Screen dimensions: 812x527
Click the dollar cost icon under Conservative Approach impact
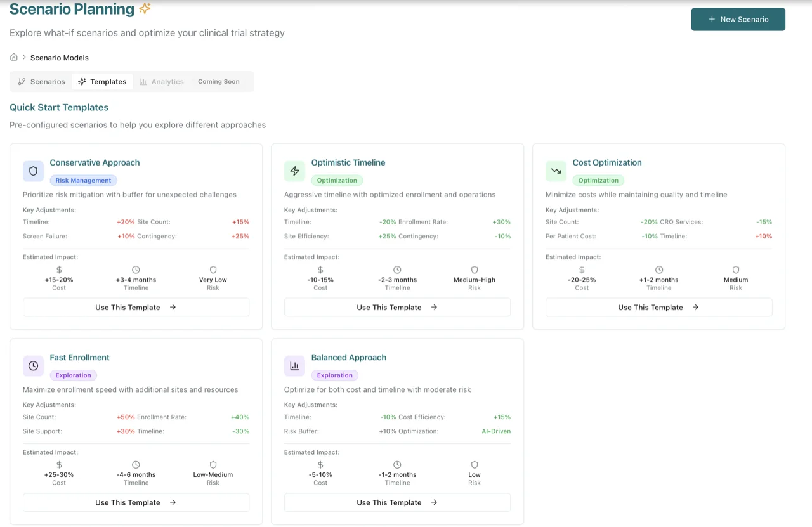[x=59, y=270]
